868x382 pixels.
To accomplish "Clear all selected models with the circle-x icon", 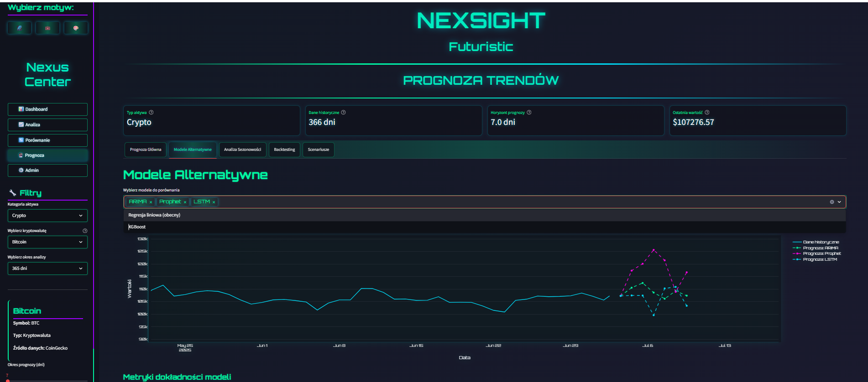I will (x=831, y=202).
